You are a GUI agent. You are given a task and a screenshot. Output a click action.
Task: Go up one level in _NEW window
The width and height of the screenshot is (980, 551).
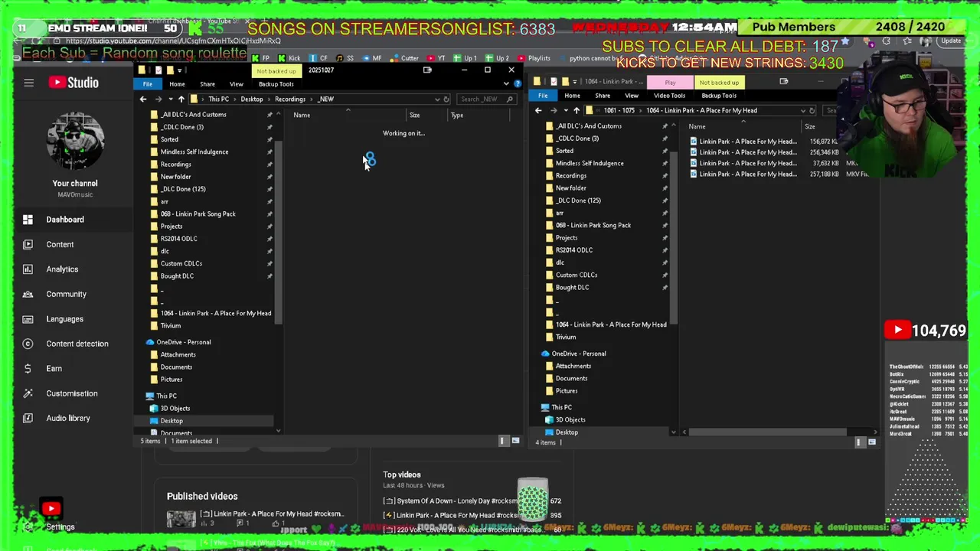tap(181, 99)
